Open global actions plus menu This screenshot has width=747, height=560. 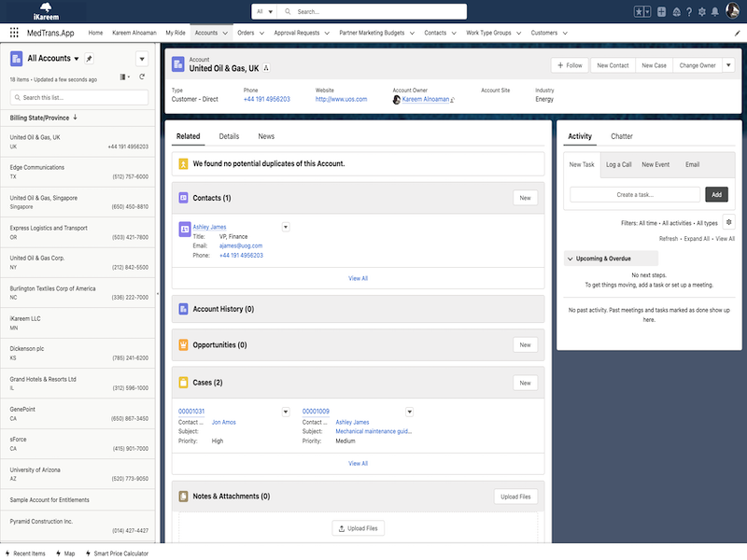[x=661, y=12]
